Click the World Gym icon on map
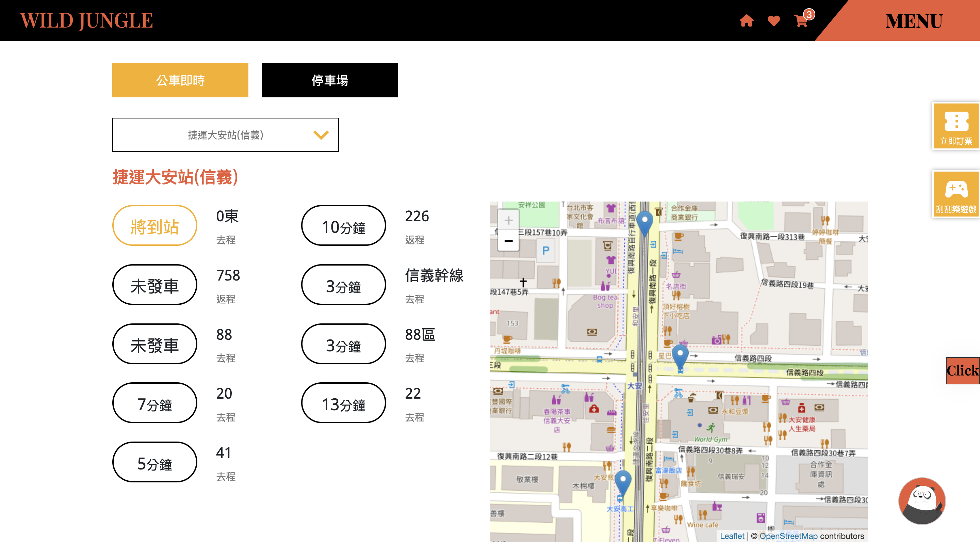Screen dimensions: 980x559 [x=711, y=427]
